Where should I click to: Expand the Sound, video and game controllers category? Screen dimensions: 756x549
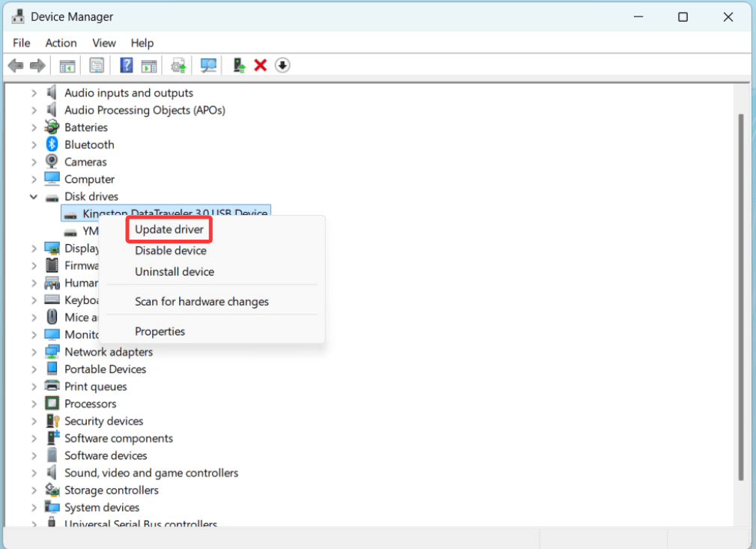[34, 473]
